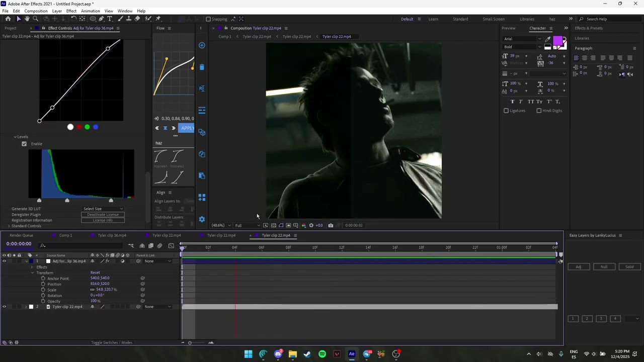
Task: Select the Hand tool in toolbar
Action: coord(27,19)
